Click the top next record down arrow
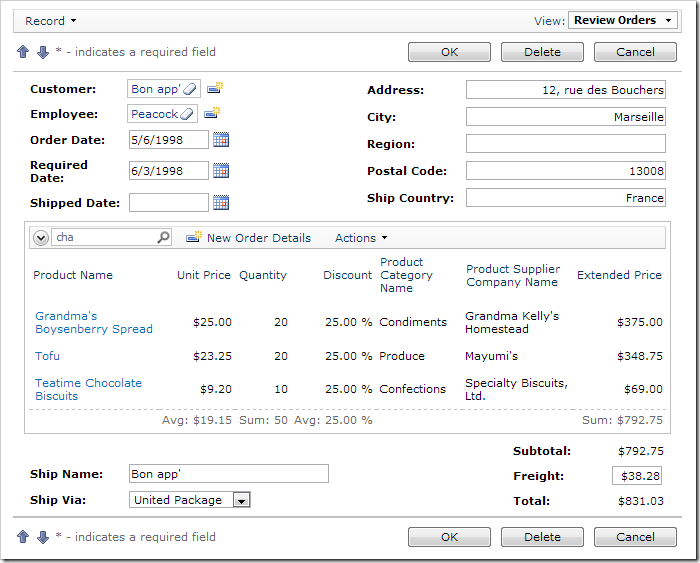The height and width of the screenshot is (563, 700). [x=43, y=52]
